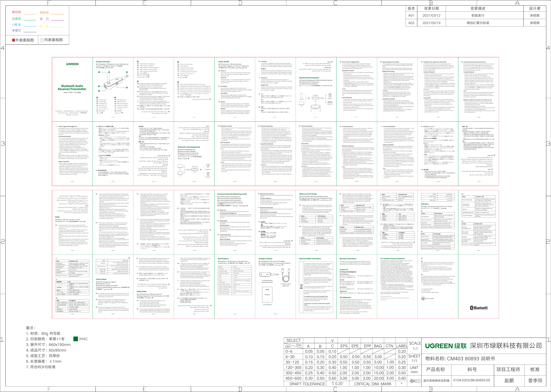Click the phone icon in the Dual Connectivity diagram
This screenshot has width=551, height=392.
(302, 96)
